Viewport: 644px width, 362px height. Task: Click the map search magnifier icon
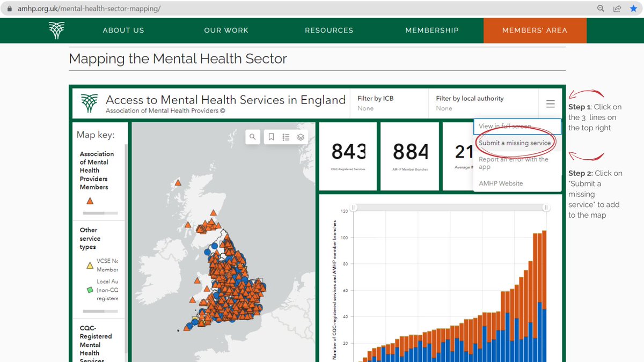[253, 137]
